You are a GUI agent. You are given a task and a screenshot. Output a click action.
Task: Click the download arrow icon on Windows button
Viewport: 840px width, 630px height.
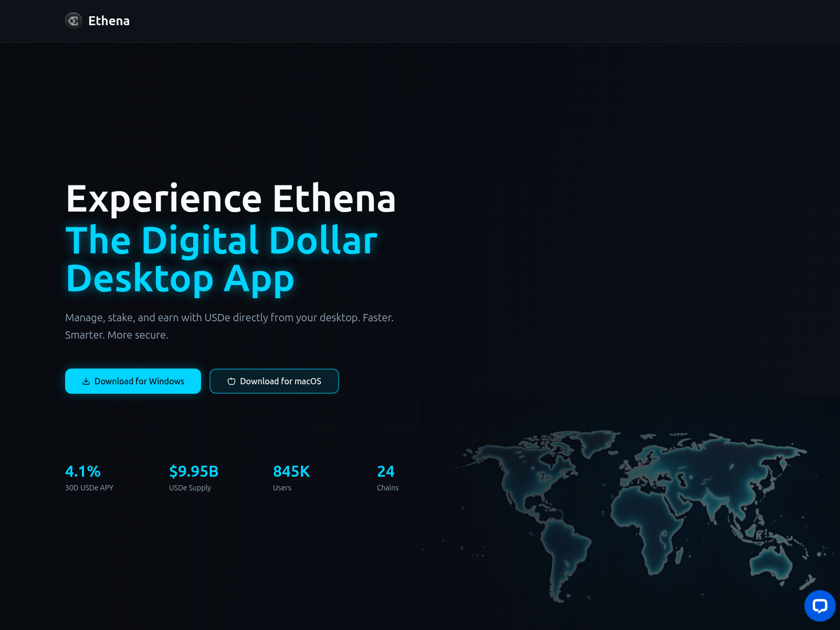(86, 381)
